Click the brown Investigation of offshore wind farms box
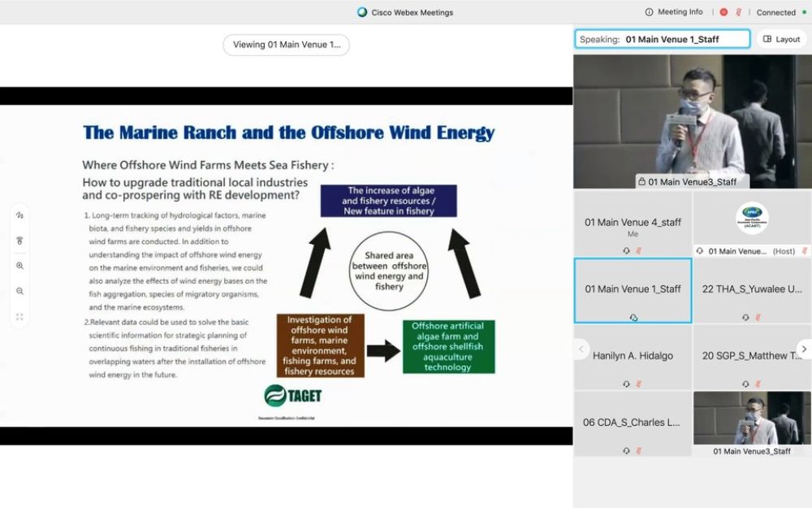The image size is (812, 508). pyautogui.click(x=320, y=345)
